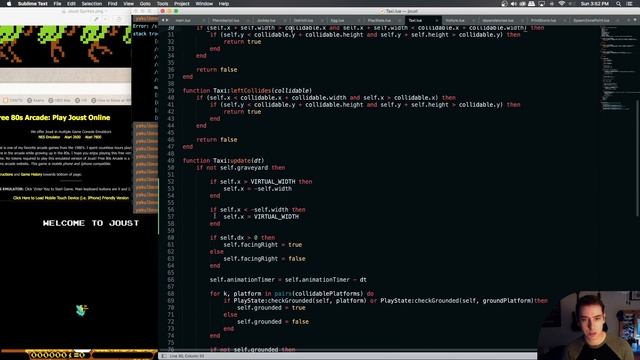Click the mobile touch device friendly version link
This screenshot has height=360, width=640.
[x=71, y=198]
